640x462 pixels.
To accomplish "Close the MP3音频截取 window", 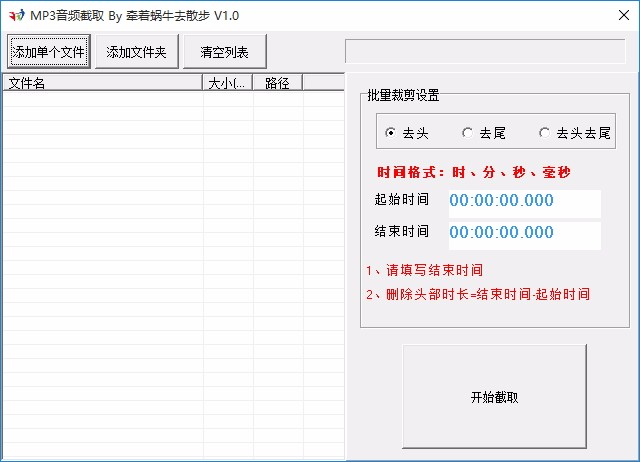I will click(x=623, y=16).
